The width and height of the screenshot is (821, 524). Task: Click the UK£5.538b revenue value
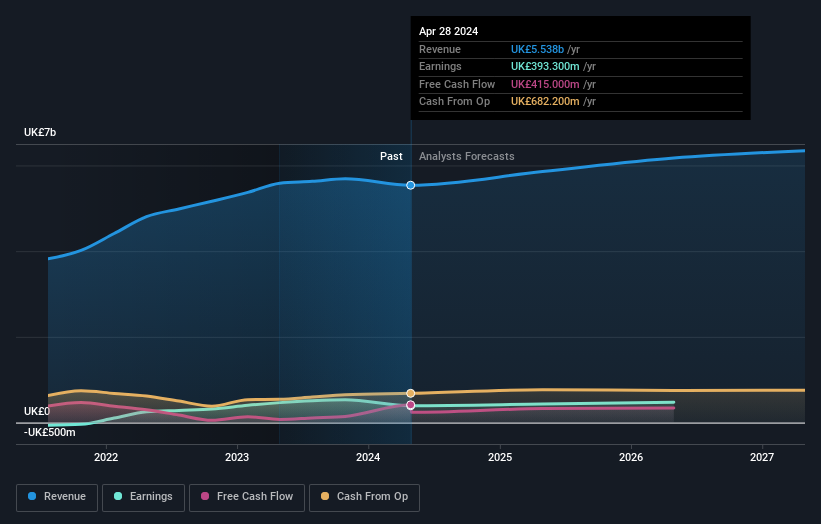[537, 49]
